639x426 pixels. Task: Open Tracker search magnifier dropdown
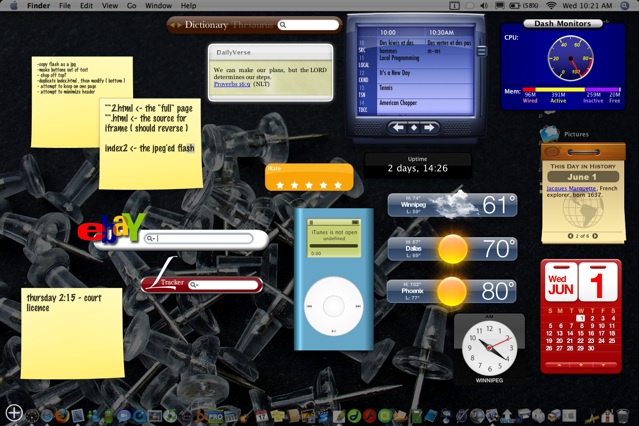(x=194, y=285)
